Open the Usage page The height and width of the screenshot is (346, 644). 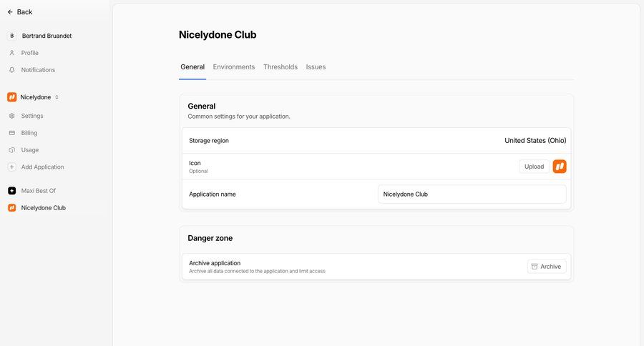(x=30, y=150)
